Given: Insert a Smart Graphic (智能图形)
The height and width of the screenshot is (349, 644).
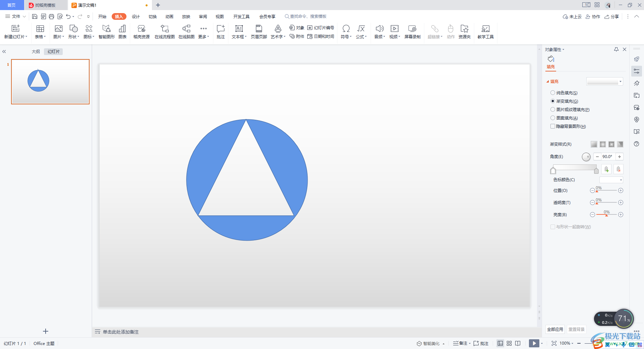Looking at the screenshot, I should click(x=107, y=32).
